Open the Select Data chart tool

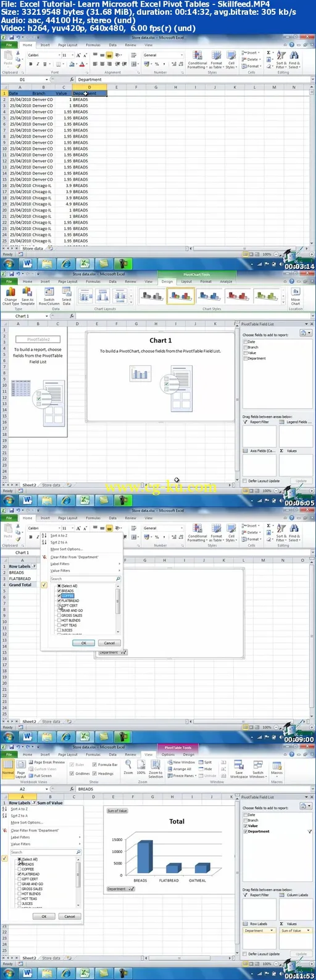click(x=66, y=295)
